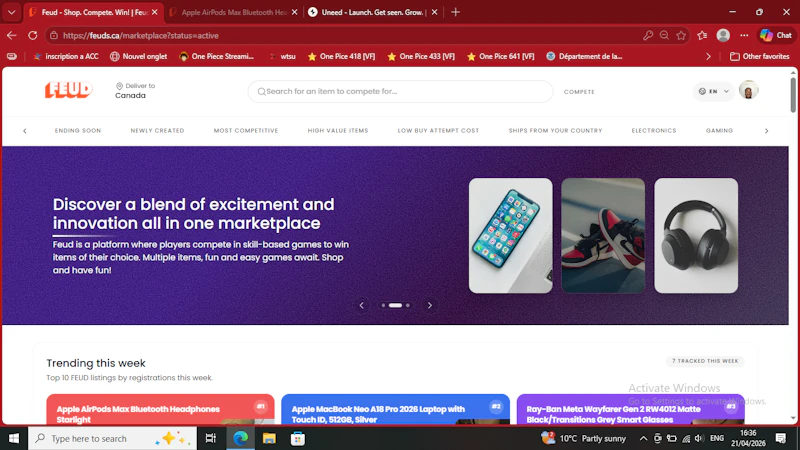Refresh the page with reload icon

[33, 35]
